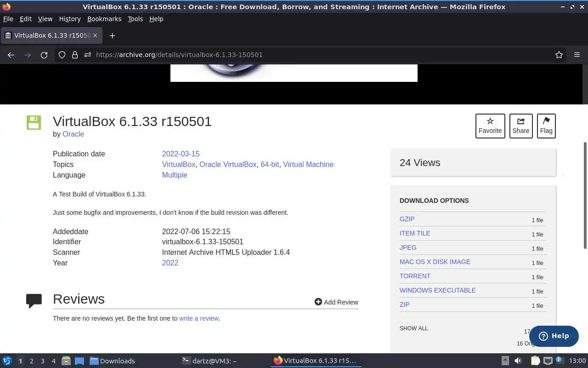Viewport: 588px width, 368px height.
Task: Click the Firefox logo in the title bar
Action: point(6,7)
